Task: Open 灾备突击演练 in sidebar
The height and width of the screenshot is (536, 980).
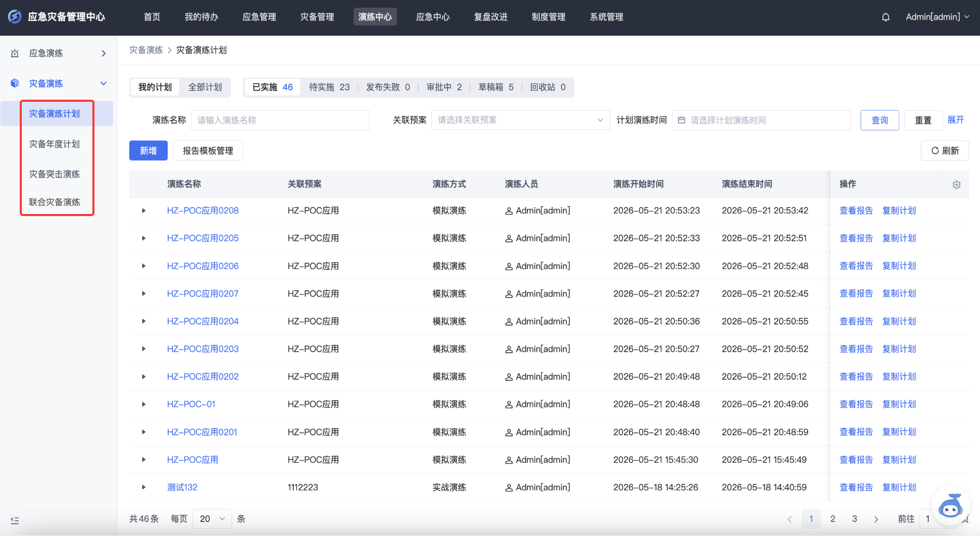Action: point(55,174)
